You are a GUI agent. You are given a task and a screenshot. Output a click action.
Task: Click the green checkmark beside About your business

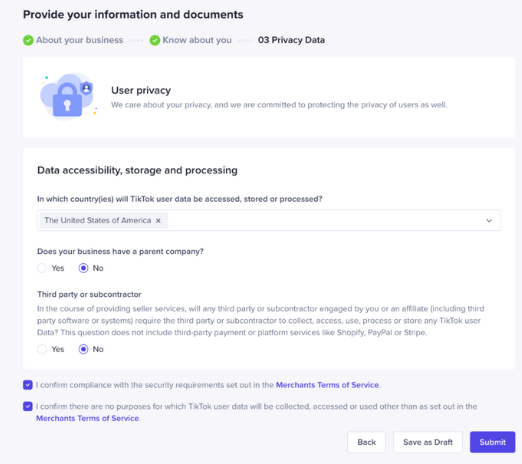coord(28,40)
